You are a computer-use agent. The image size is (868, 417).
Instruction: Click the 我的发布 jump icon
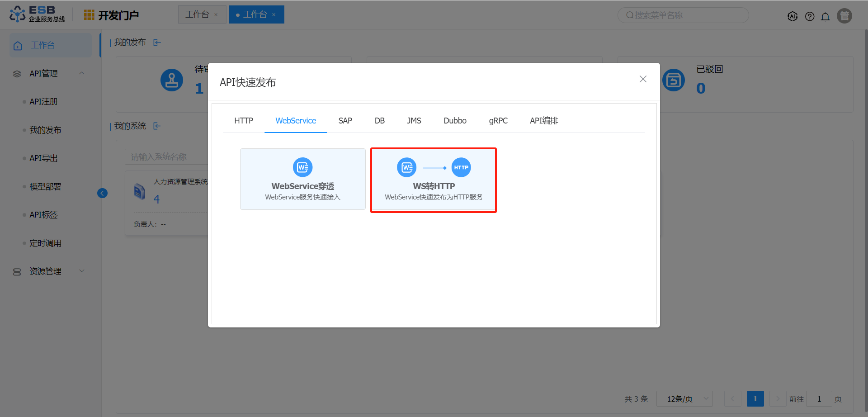tap(157, 43)
